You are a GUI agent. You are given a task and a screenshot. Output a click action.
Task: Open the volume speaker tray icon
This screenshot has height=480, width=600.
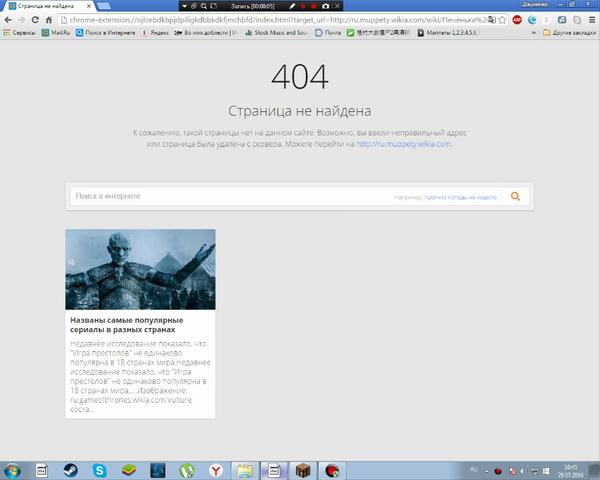pos(523,471)
